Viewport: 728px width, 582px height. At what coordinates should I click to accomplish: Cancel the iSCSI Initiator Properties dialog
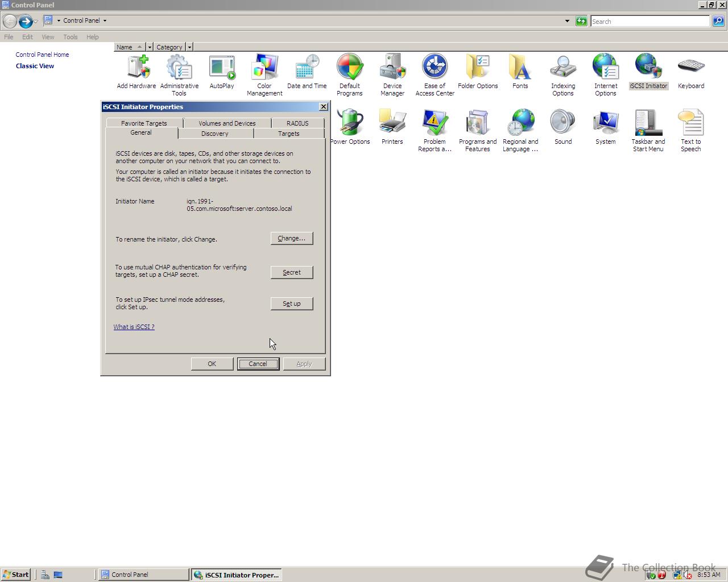[258, 364]
